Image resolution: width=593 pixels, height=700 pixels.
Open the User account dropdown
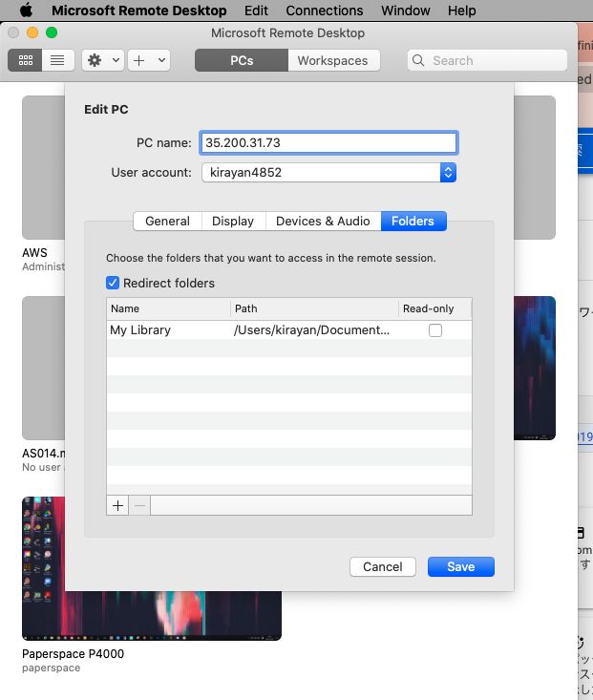click(x=328, y=172)
